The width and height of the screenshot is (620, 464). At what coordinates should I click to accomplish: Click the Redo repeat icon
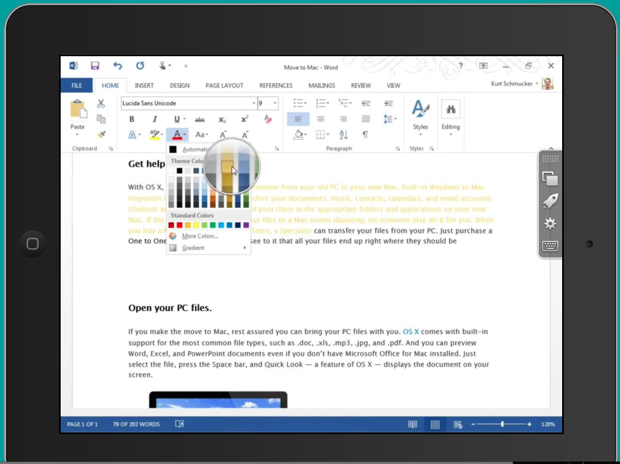tap(140, 66)
